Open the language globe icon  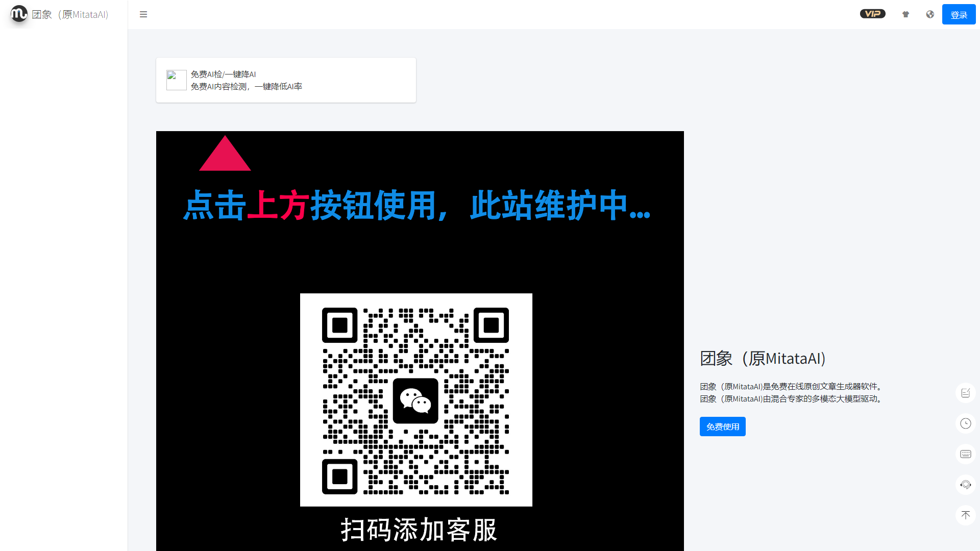coord(930,14)
